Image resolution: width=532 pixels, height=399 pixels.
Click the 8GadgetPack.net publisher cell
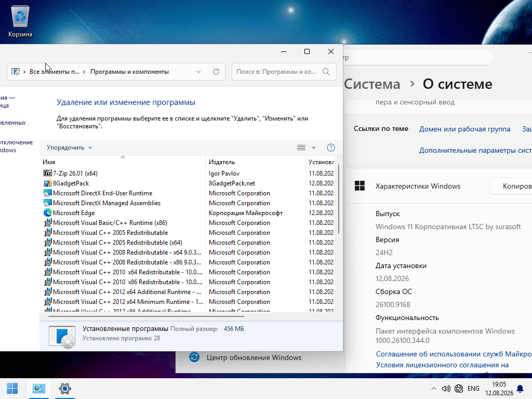(232, 183)
